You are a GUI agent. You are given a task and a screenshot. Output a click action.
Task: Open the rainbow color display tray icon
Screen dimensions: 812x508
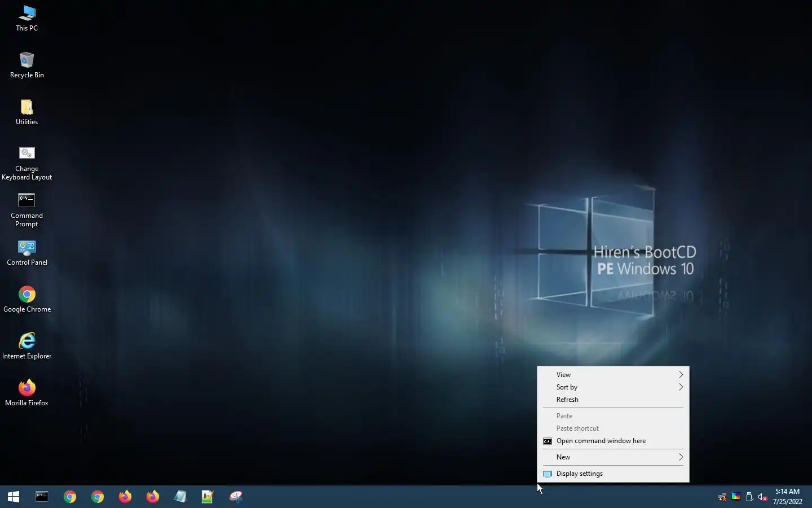click(x=736, y=497)
